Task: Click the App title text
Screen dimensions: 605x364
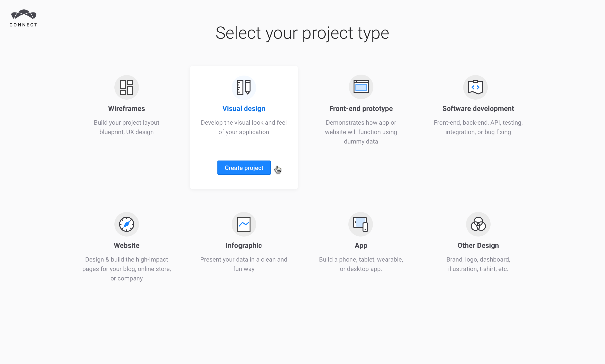Action: coord(361,245)
